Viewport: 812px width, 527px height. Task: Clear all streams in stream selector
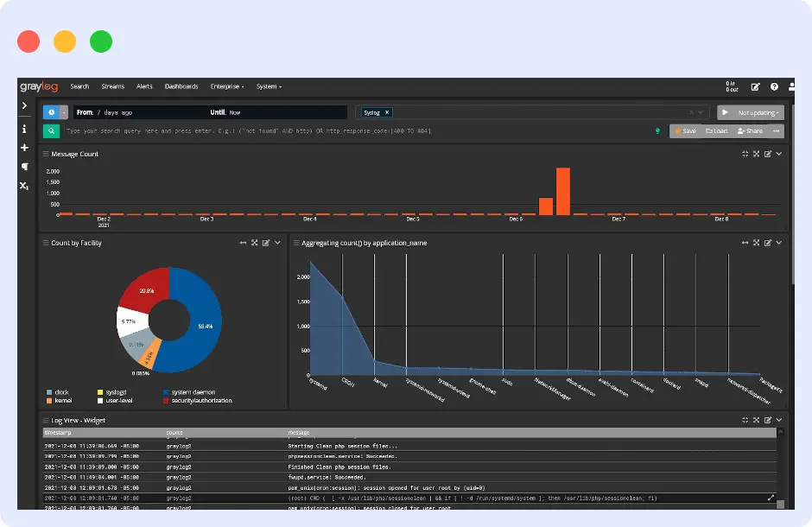coord(691,112)
